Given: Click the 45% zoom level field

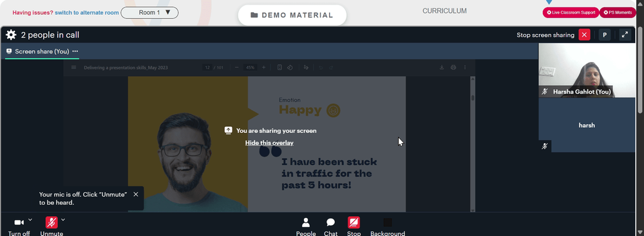Looking at the screenshot, I should coord(250,68).
